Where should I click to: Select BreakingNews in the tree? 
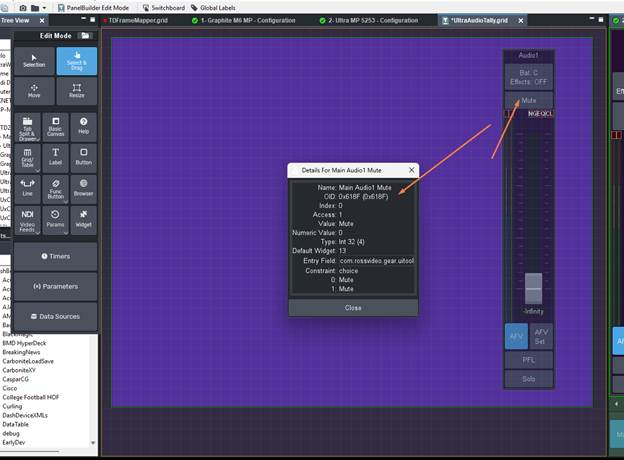tap(21, 352)
